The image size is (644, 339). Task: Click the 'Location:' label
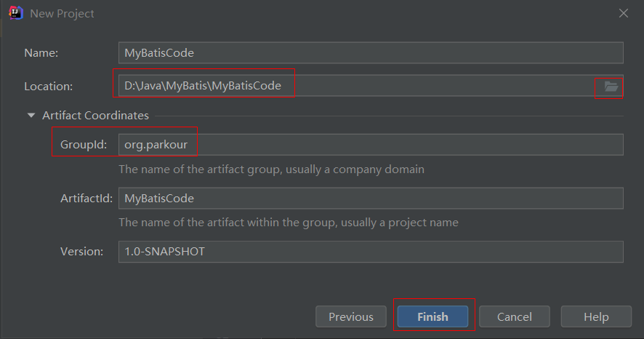(48, 87)
